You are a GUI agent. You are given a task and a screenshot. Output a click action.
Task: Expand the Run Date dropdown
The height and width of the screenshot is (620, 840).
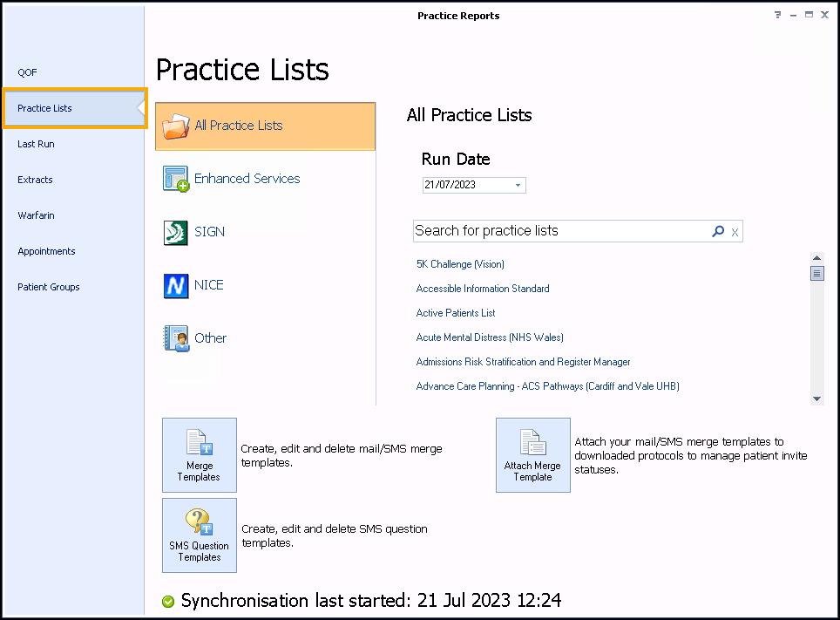pyautogui.click(x=518, y=185)
